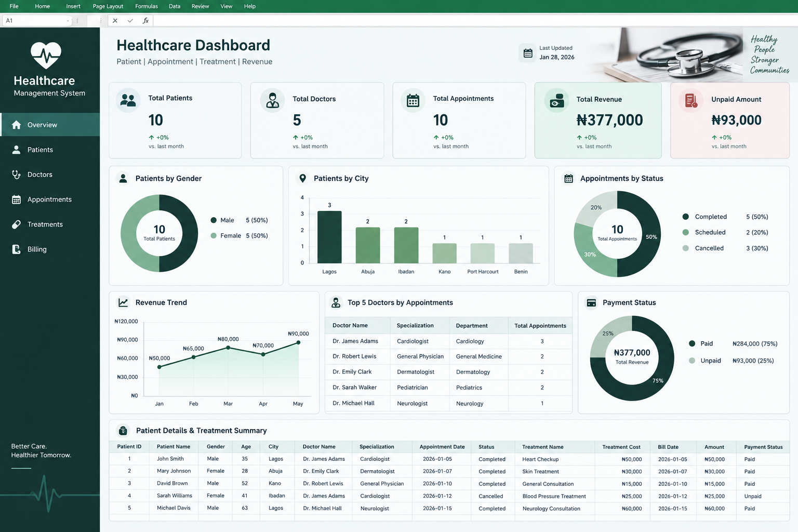This screenshot has height=532, width=798.
Task: Click the Last Updated calendar icon
Action: pyautogui.click(x=528, y=53)
